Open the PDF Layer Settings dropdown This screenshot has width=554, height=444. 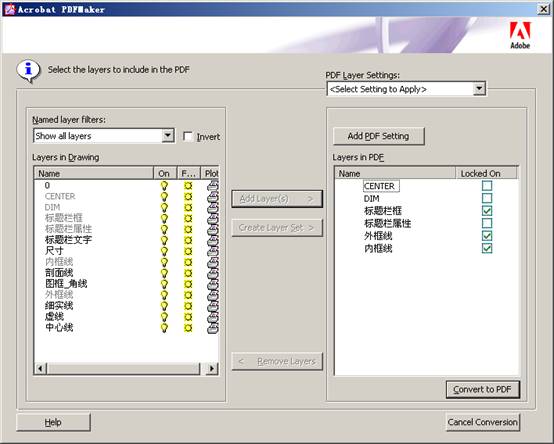point(479,89)
